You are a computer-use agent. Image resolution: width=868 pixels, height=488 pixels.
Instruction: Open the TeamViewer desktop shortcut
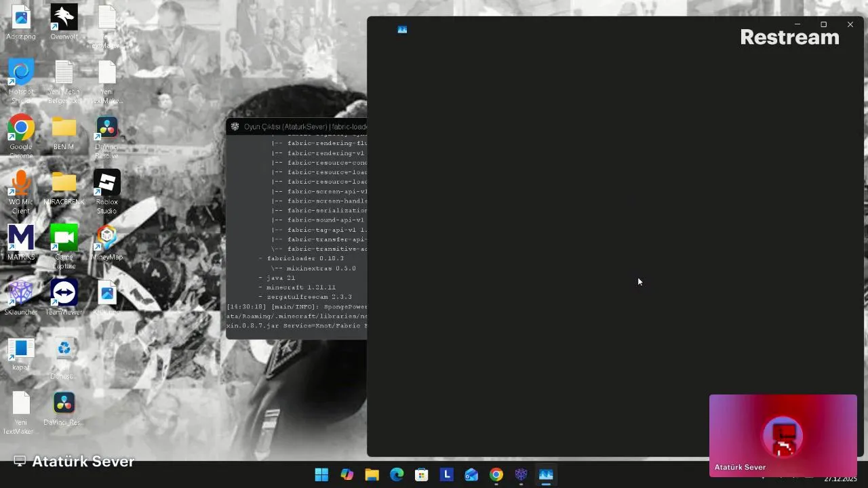click(64, 298)
